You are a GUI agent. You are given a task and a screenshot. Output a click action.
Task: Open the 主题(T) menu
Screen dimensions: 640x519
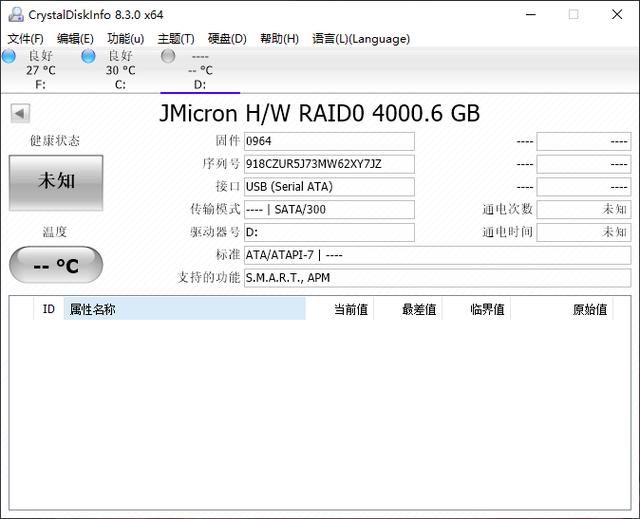pyautogui.click(x=176, y=39)
